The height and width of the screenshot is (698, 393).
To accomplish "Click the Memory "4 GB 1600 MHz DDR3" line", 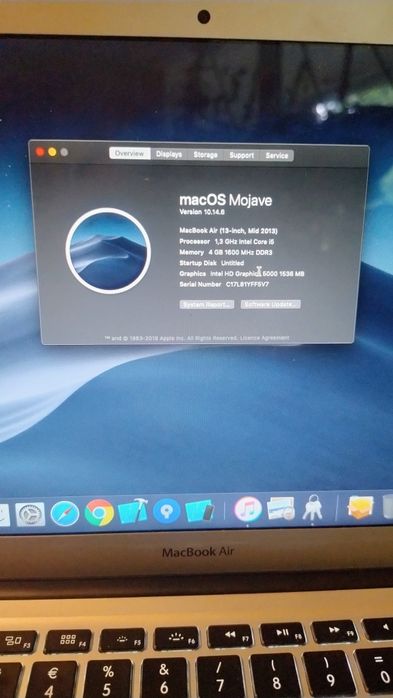I will (x=226, y=252).
